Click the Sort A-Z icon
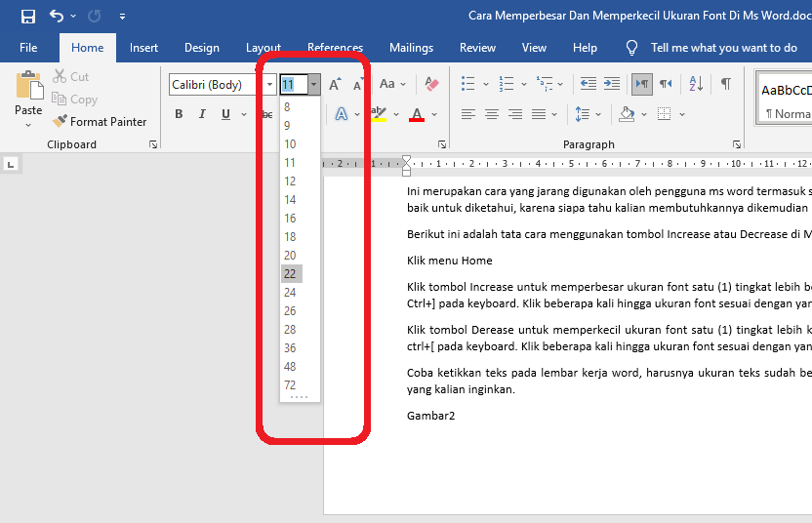Screen dimensions: 812x523 [x=696, y=83]
